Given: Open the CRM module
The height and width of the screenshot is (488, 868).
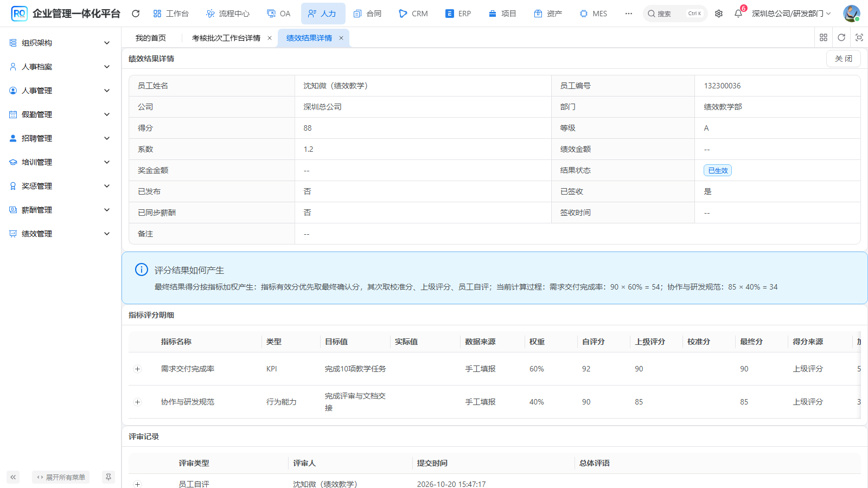Looking at the screenshot, I should point(413,14).
